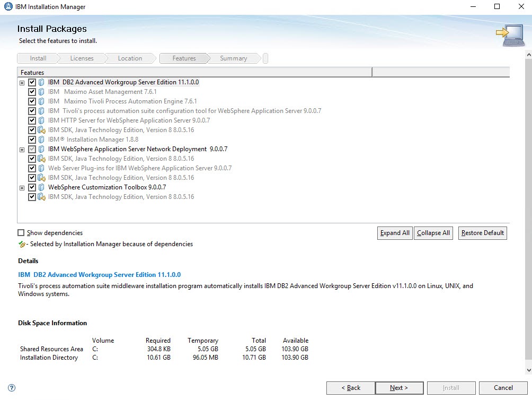Viewport: 532px width, 400px height.
Task: Click the WebSphere Customization Toolbox package icon
Action: 41,187
